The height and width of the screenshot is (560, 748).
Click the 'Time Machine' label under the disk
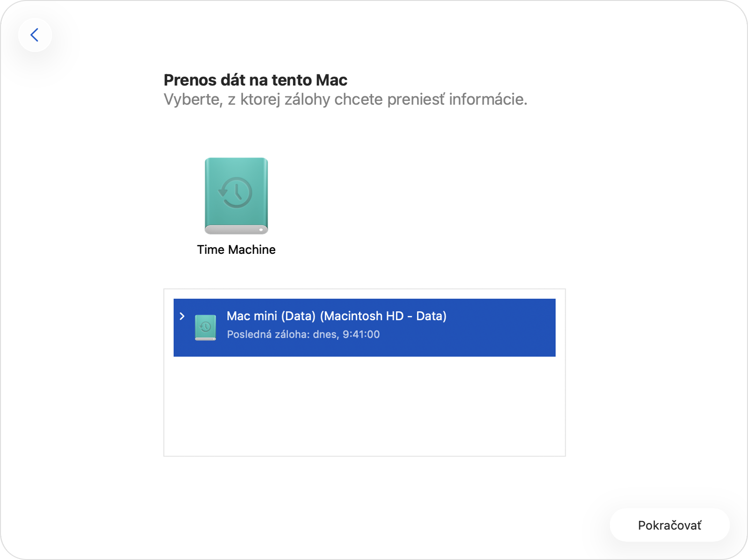[236, 250]
